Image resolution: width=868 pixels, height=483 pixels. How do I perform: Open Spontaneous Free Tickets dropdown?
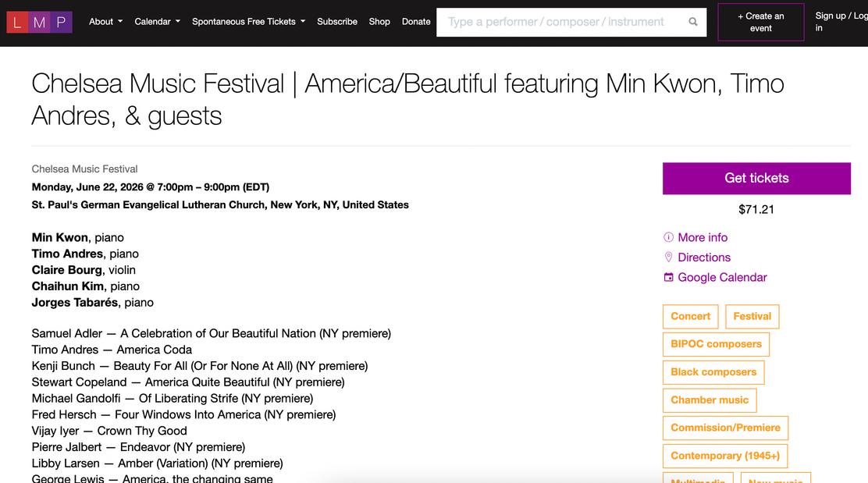[248, 22]
